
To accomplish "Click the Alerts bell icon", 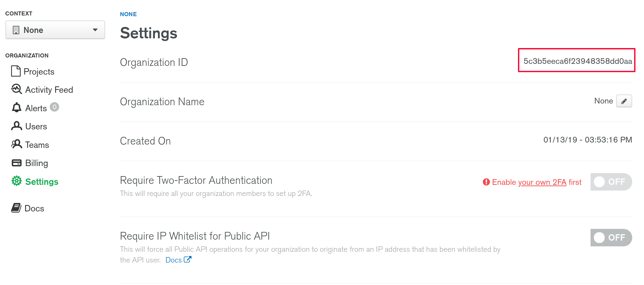I will (16, 108).
